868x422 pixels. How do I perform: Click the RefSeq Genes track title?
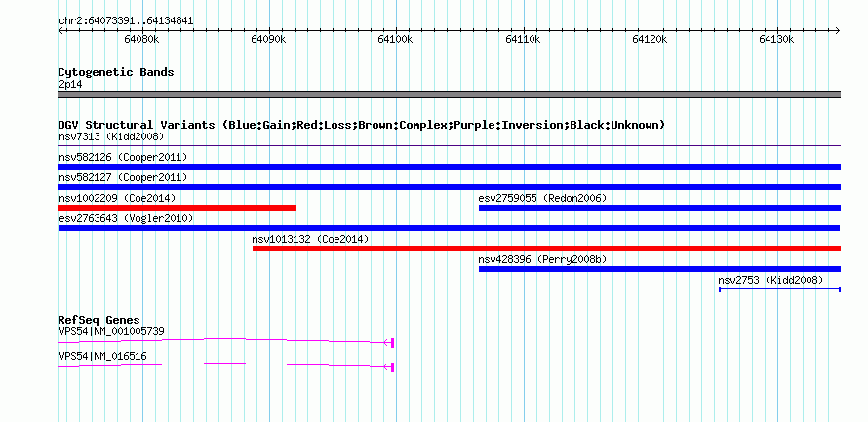point(99,320)
